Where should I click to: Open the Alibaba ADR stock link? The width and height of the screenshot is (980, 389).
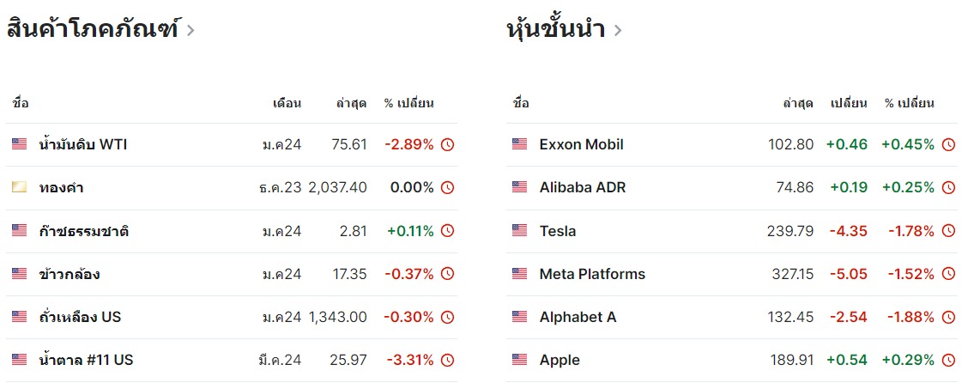[x=582, y=187]
